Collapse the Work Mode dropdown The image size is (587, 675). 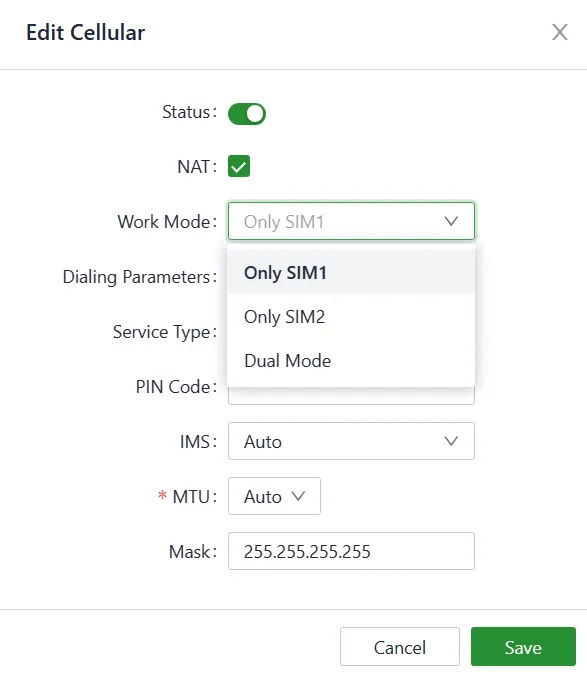(351, 221)
